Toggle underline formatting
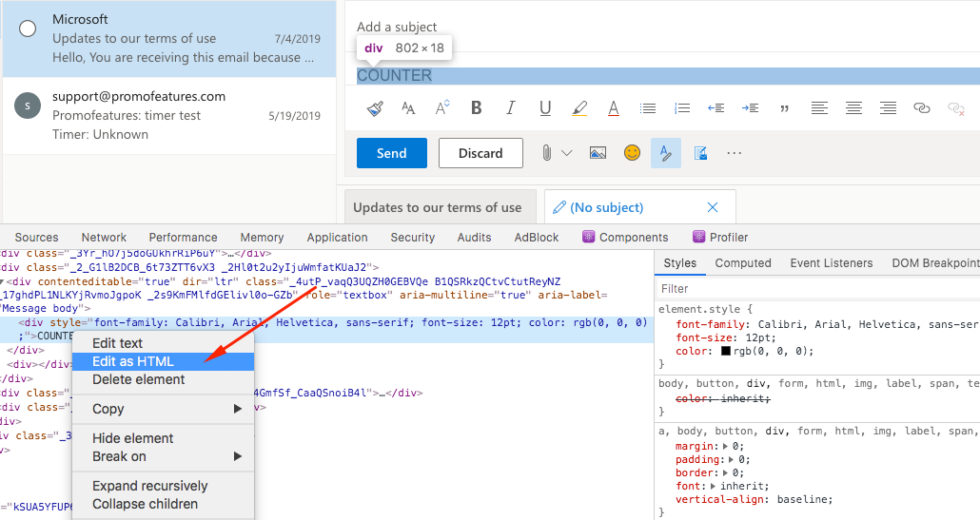Viewport: 980px width, 520px height. (x=545, y=108)
